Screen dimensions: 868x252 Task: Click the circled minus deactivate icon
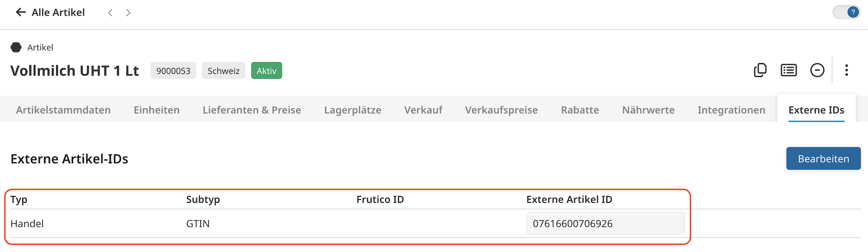[x=817, y=70]
